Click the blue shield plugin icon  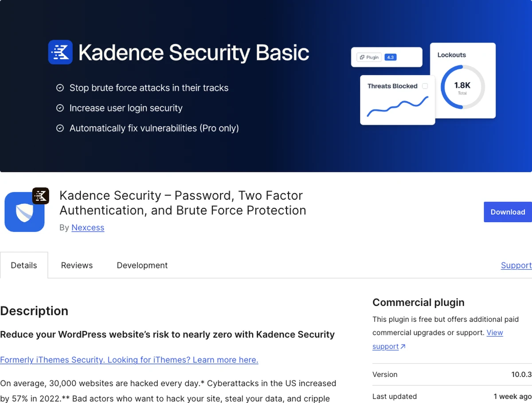(25, 212)
